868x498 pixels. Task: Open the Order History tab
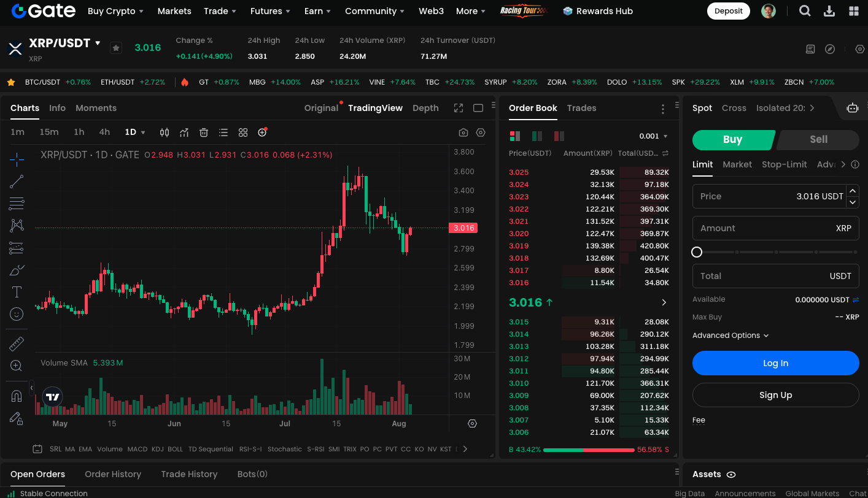coord(113,474)
